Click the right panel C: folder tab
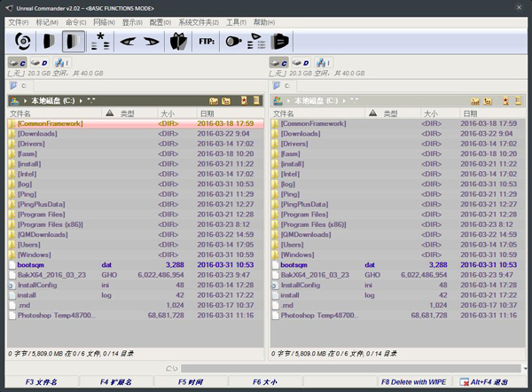Screen dimensions: 532x392 282,85
